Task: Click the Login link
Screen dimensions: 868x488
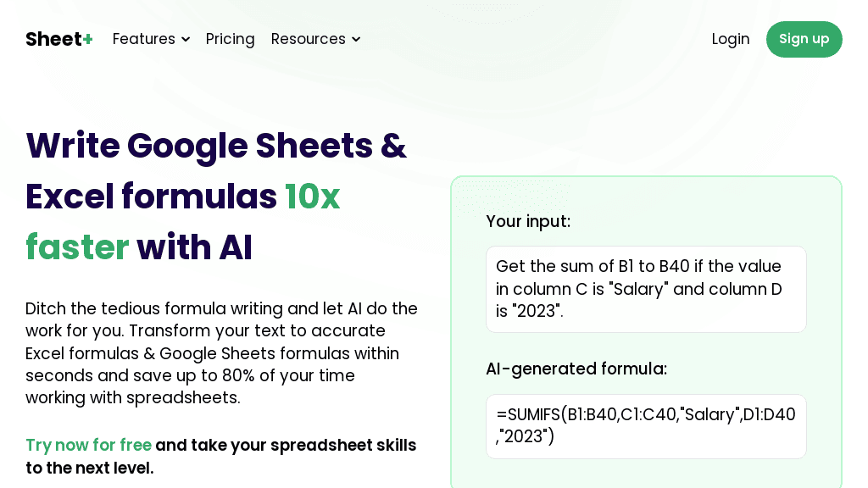Action: [x=730, y=39]
